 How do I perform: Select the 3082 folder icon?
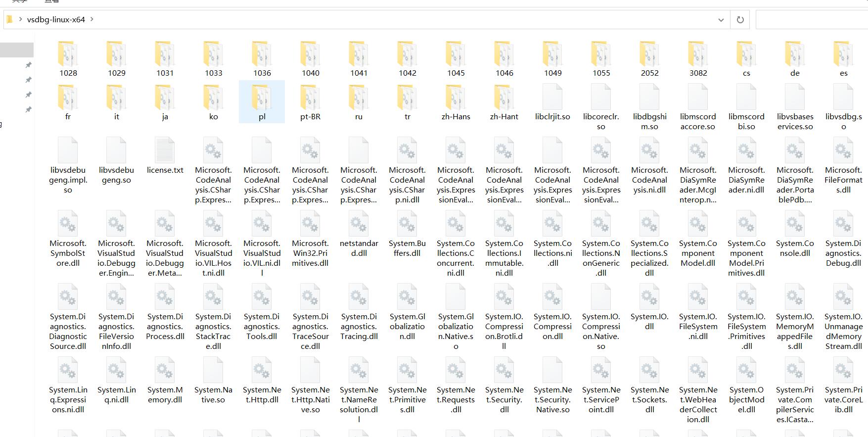click(698, 54)
